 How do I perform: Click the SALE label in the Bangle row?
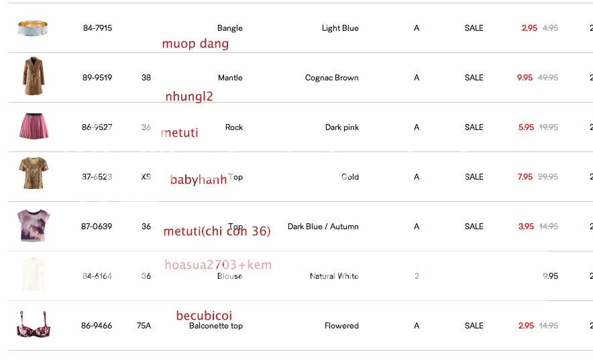(x=474, y=28)
